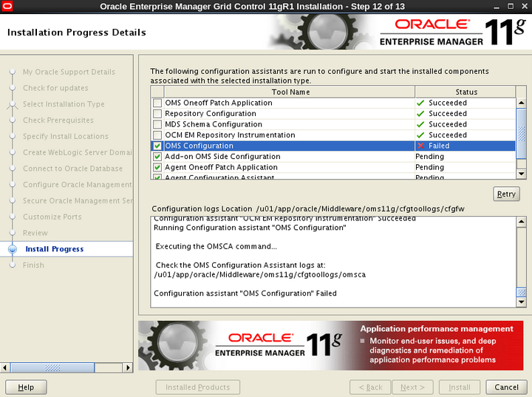
Task: Click the Oracle logo icon in title bar
Action: [7, 6]
